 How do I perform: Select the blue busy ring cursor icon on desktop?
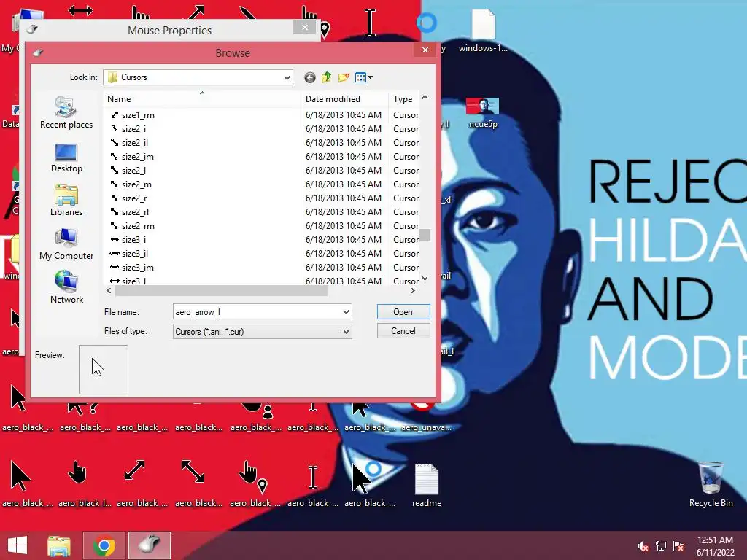click(426, 23)
